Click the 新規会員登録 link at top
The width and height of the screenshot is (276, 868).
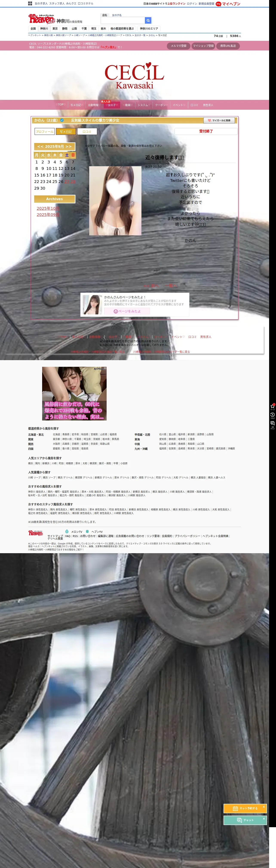206,4
